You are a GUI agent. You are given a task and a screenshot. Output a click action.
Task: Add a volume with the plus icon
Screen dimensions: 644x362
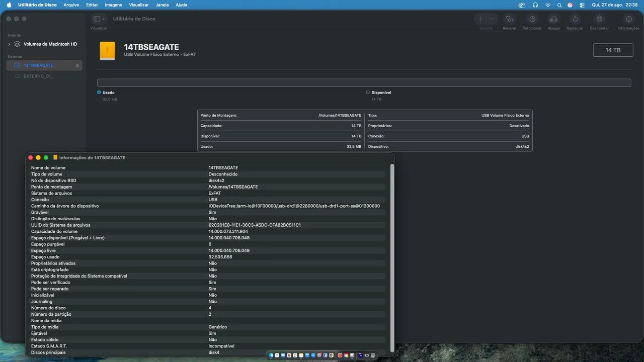coord(480,19)
